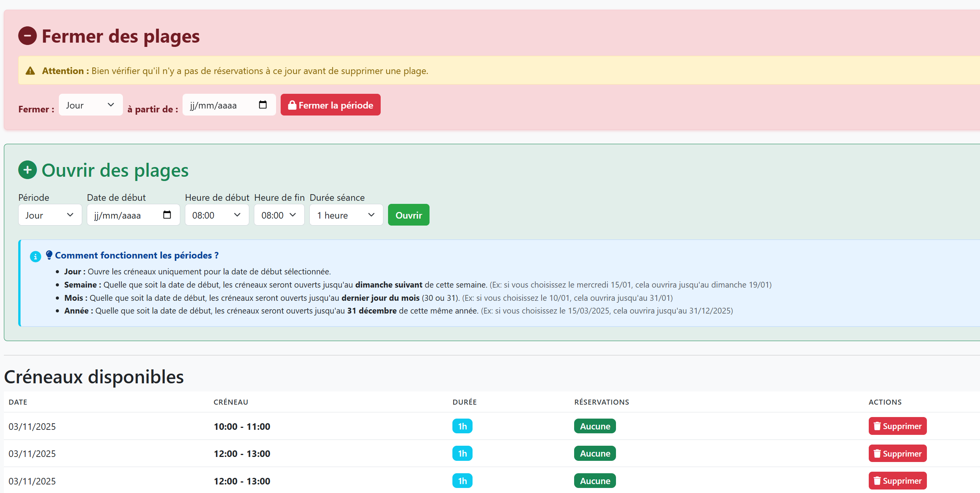Open the Heure de début dropdown
This screenshot has height=493, width=980.
pyautogui.click(x=217, y=215)
